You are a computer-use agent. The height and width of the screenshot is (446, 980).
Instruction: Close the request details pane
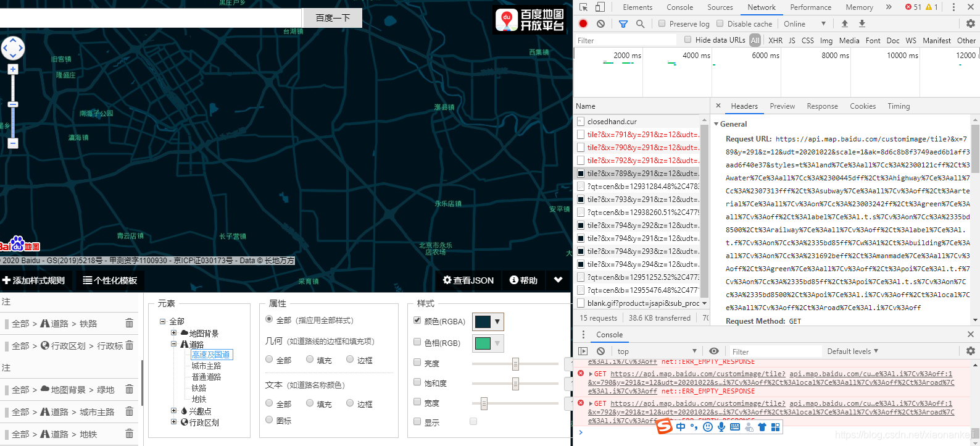pyautogui.click(x=718, y=106)
